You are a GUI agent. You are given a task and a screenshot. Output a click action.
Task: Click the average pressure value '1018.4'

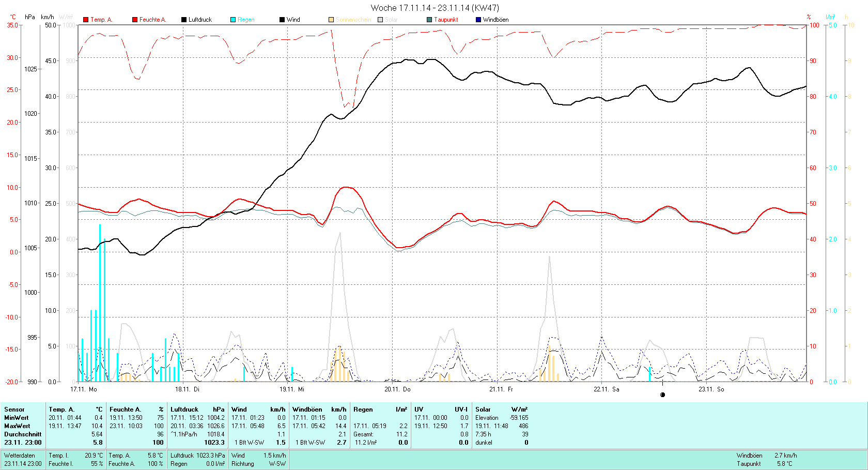point(216,434)
